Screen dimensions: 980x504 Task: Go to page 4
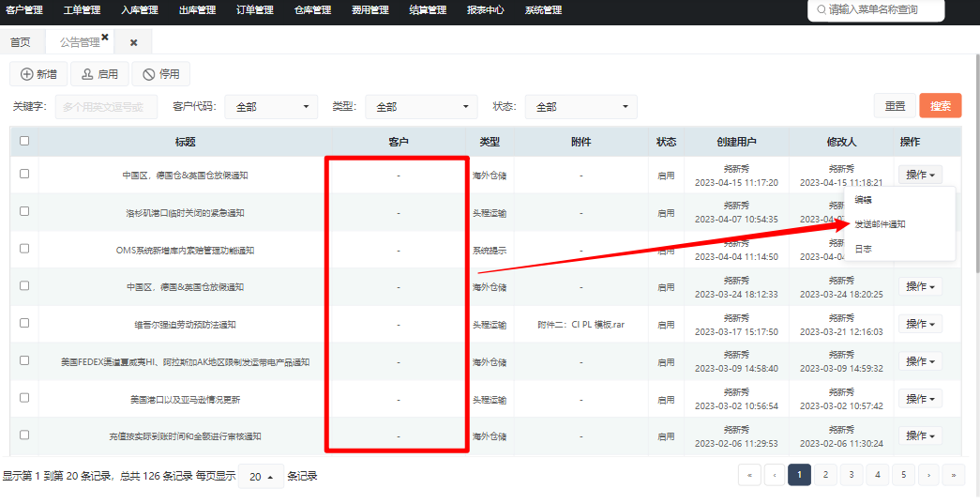(878, 475)
